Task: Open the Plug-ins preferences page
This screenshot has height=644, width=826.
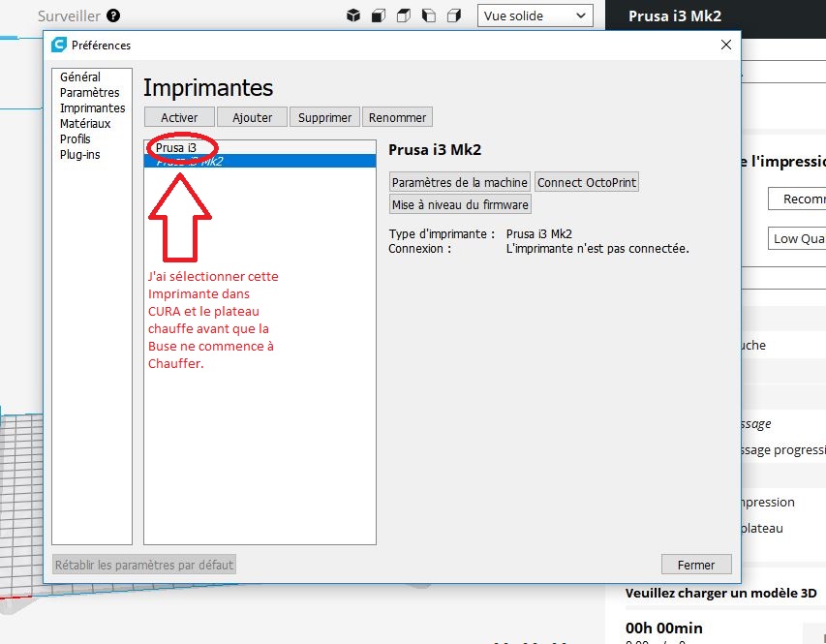Action: (80, 155)
